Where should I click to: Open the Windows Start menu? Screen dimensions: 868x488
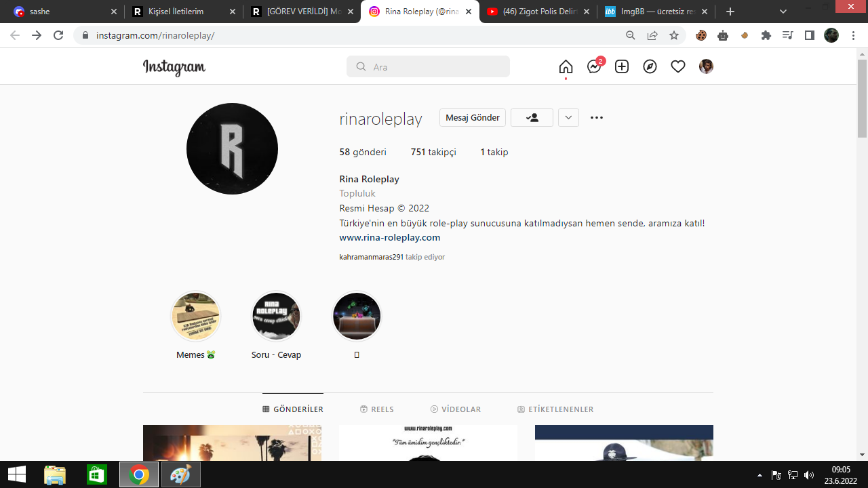point(16,474)
